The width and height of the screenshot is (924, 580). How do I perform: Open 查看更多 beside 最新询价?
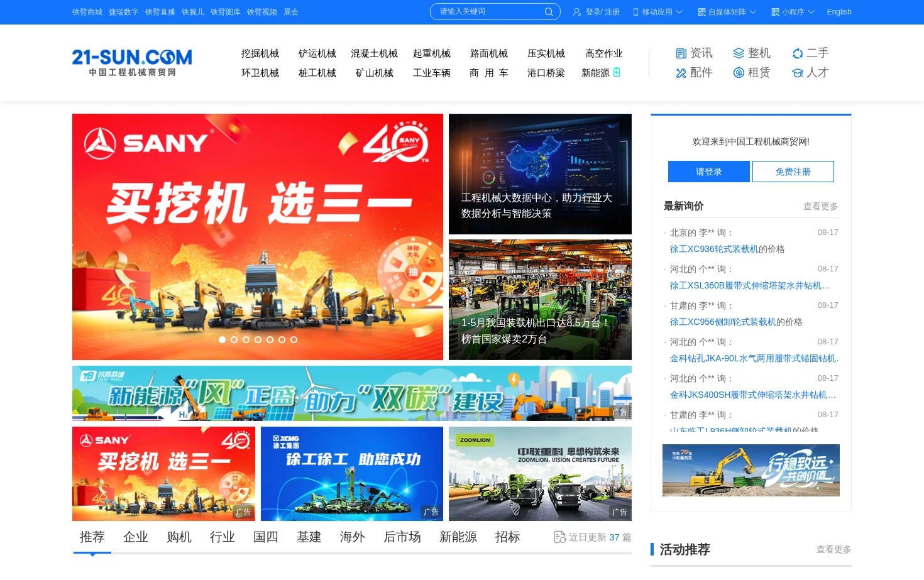click(x=821, y=206)
